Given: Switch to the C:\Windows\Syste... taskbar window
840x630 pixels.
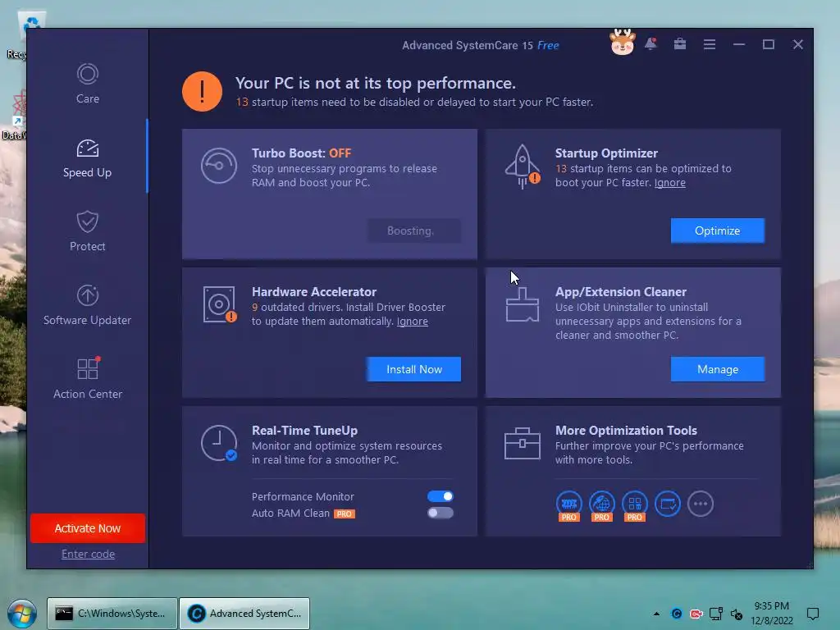Looking at the screenshot, I should 112,614.
